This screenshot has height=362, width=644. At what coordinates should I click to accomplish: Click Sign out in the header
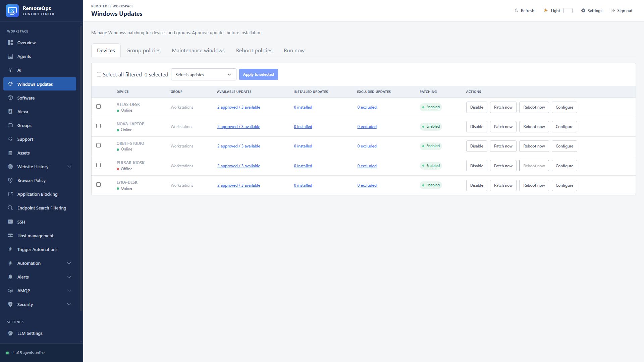622,11
